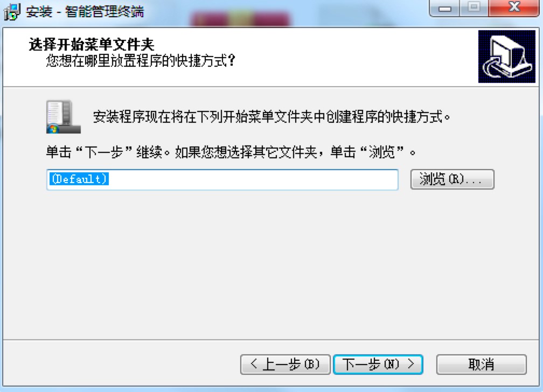
Task: Minimize the installer window
Action: pos(444,8)
